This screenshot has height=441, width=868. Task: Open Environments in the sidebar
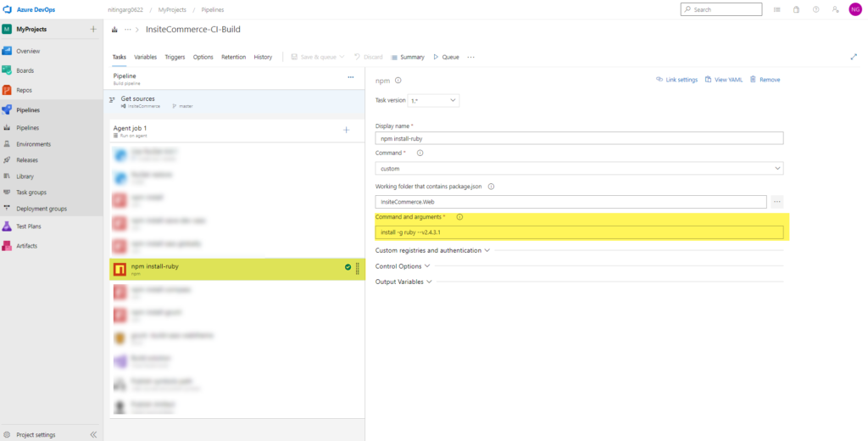[x=33, y=144]
